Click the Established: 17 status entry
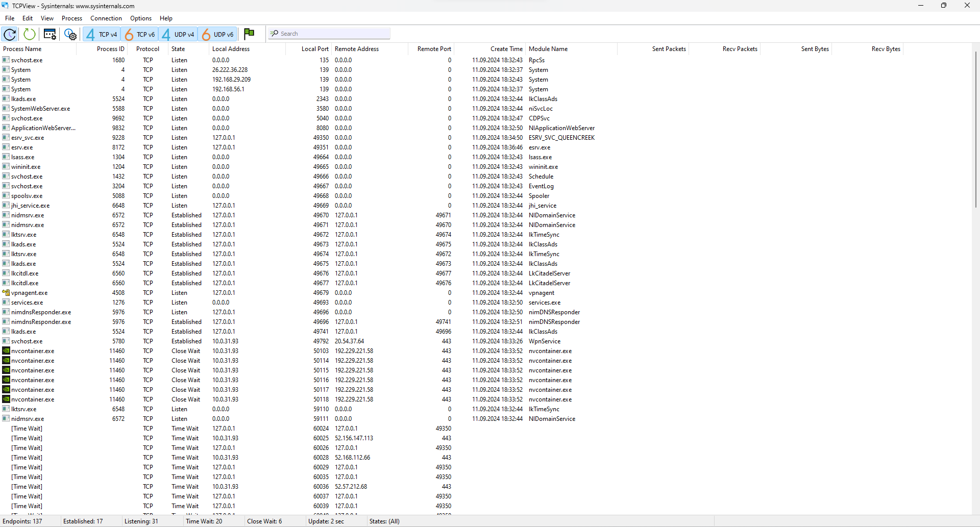The width and height of the screenshot is (980, 527). point(83,521)
